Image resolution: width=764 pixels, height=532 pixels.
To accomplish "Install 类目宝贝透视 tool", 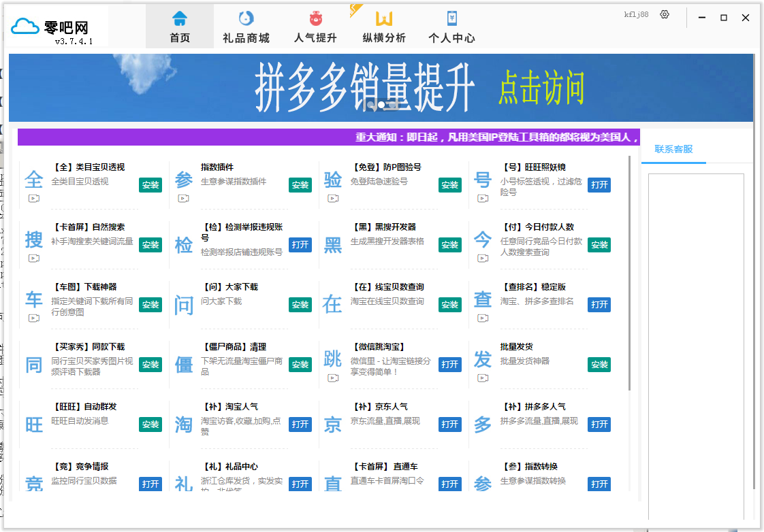I will click(x=150, y=185).
